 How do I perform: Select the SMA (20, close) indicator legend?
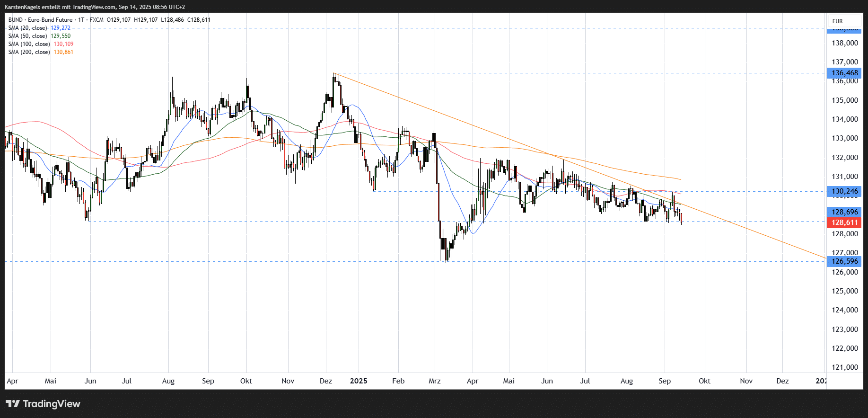(x=28, y=28)
